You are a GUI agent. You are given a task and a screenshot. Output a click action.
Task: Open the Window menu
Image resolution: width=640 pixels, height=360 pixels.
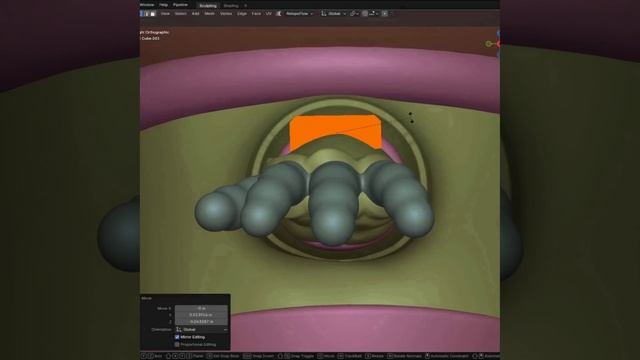point(147,5)
